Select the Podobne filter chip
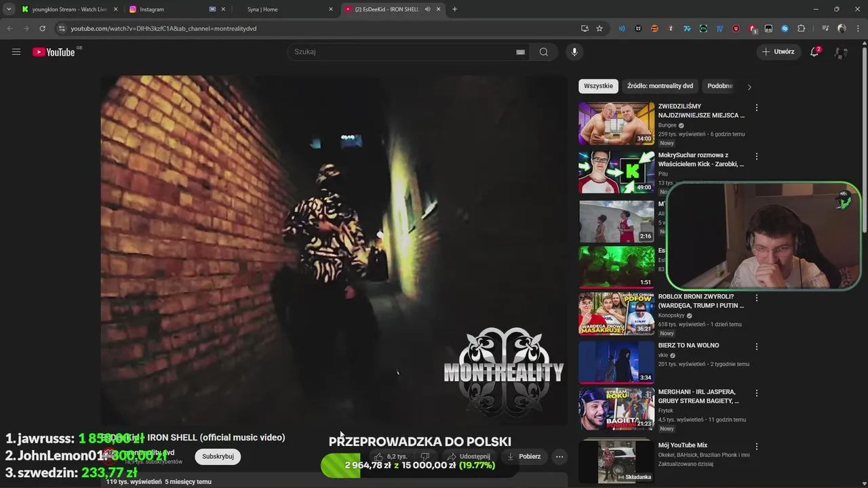Image resolution: width=868 pixels, height=488 pixels. pyautogui.click(x=719, y=86)
